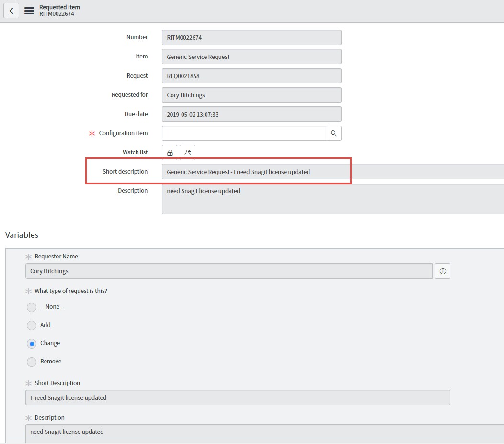Viewport: 504px width, 444px height.
Task: Click the Watch list lock toggle button
Action: coord(170,152)
